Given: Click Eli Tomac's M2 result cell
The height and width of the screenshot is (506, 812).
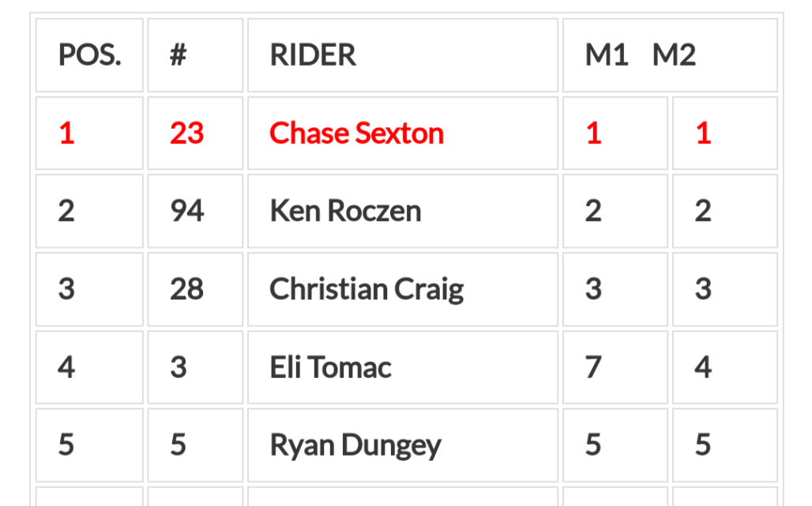Looking at the screenshot, I should (x=725, y=367).
